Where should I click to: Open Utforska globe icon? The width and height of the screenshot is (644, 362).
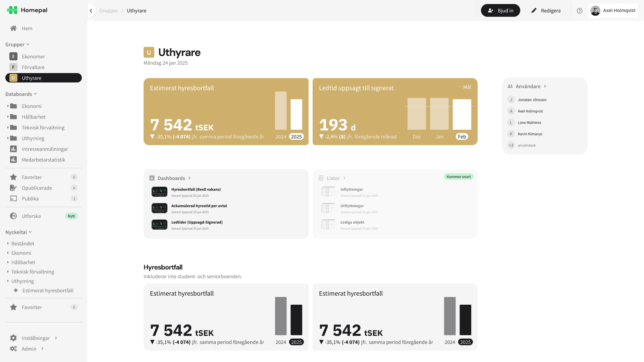tap(13, 216)
